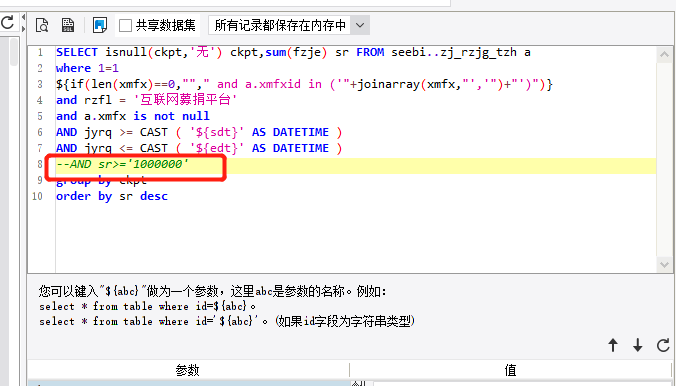This screenshot has height=386, width=676.
Task: Click the 参数 column header
Action: [188, 370]
